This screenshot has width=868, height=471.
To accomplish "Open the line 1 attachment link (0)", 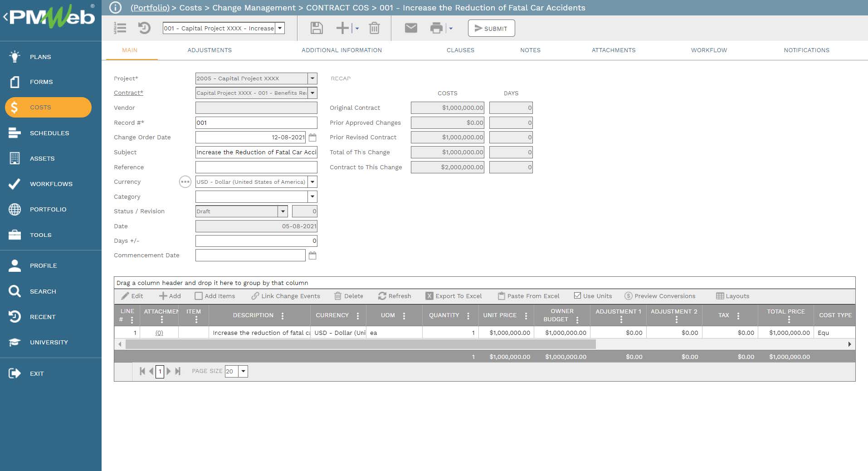I will click(x=159, y=333).
